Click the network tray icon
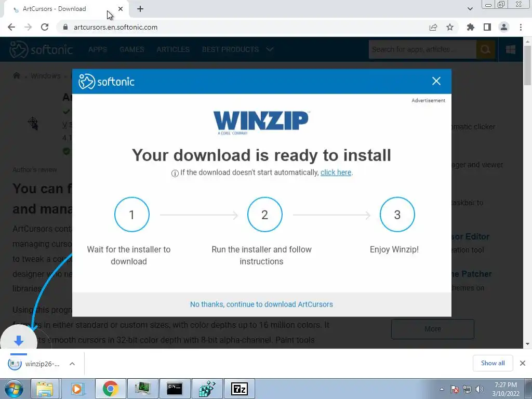 (x=467, y=389)
